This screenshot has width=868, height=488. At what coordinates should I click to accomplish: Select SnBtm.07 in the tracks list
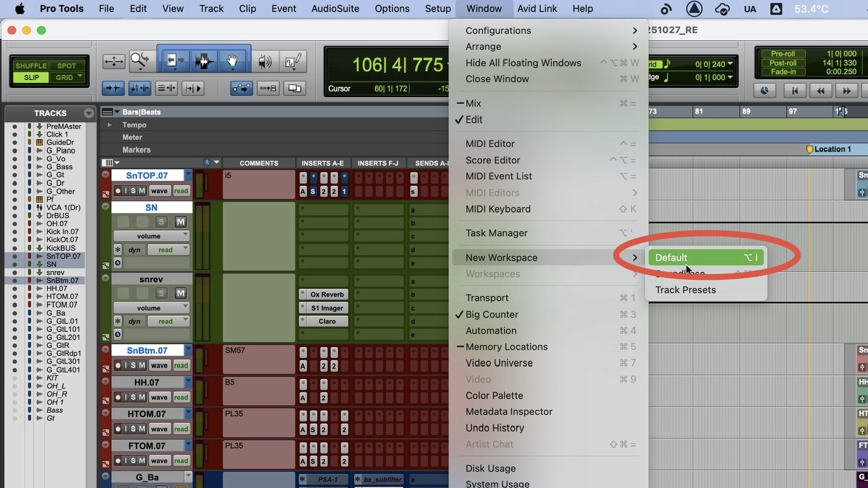pos(62,280)
